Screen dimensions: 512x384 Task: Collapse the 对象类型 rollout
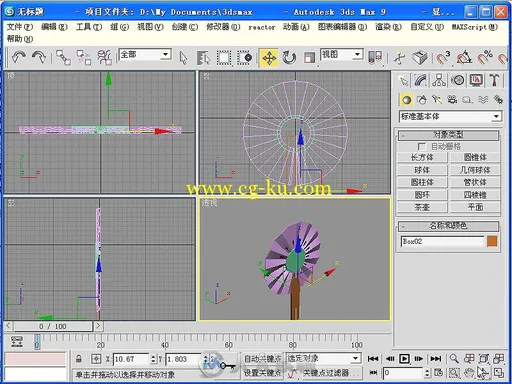[x=448, y=135]
